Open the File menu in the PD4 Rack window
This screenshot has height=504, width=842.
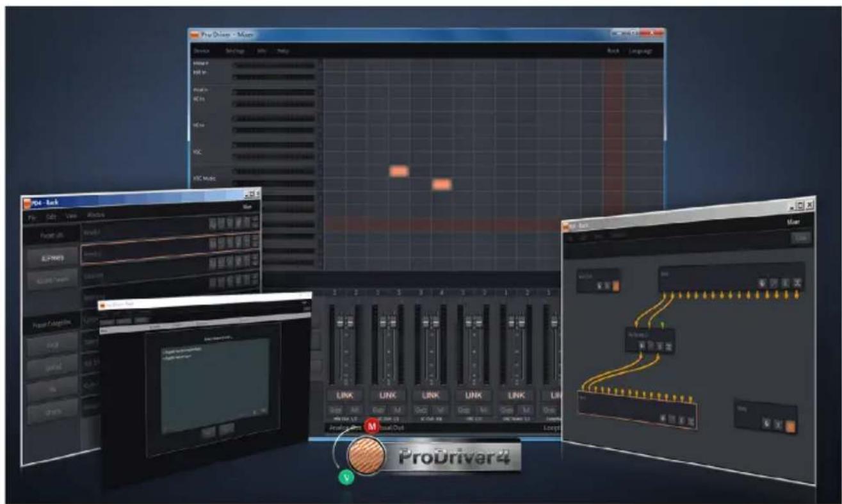(31, 216)
